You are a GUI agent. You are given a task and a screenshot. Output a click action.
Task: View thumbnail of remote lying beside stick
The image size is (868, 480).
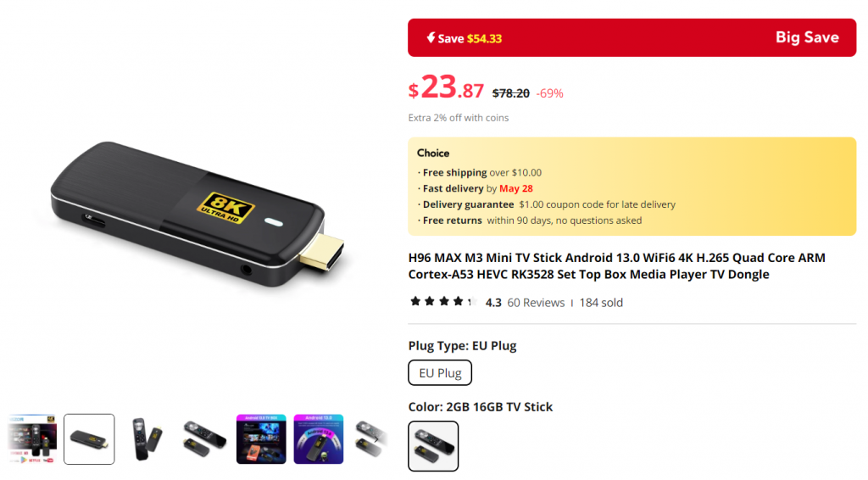(204, 439)
